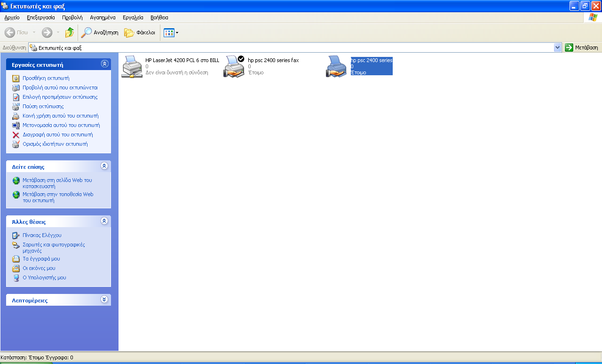Screen dimensions: 602x364
Task: Select the hp psc 2400 series printer icon
Action: coord(337,66)
